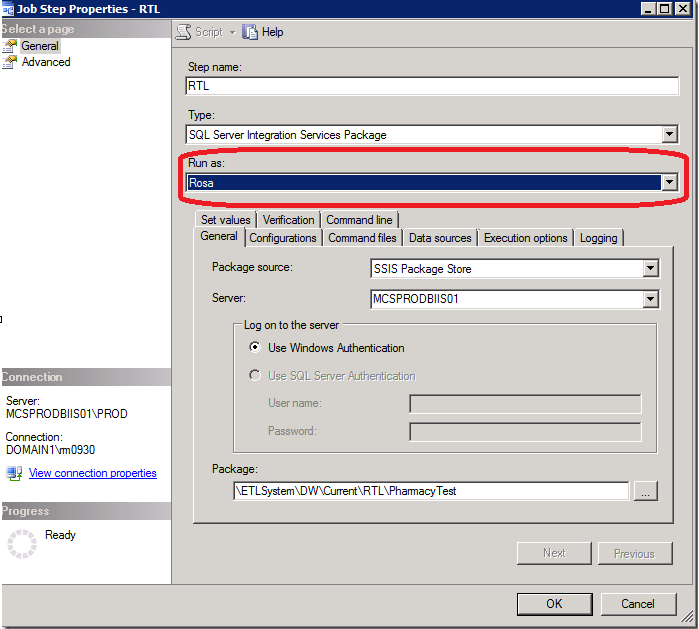This screenshot has width=699, height=629.
Task: Expand the Server combo box
Action: [650, 299]
